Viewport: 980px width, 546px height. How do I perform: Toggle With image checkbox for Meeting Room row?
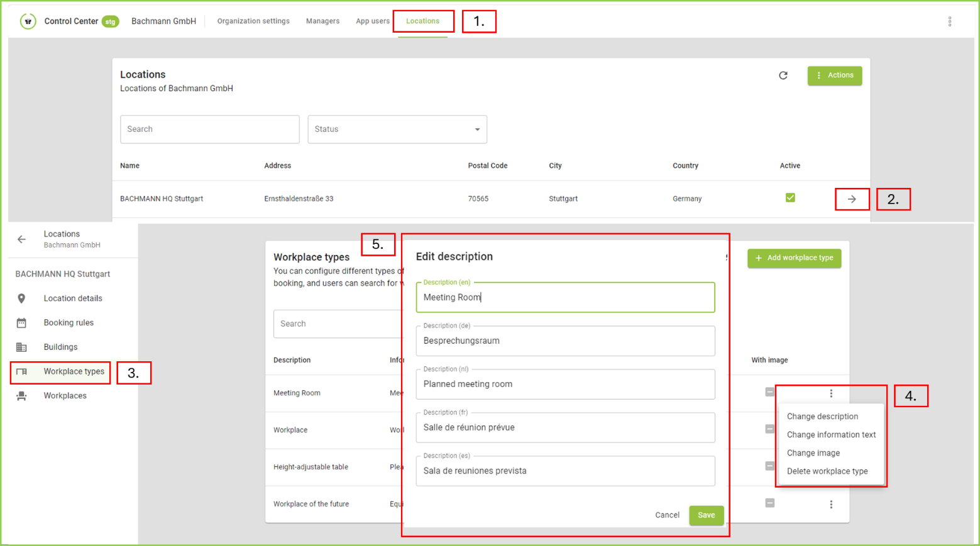(x=769, y=392)
